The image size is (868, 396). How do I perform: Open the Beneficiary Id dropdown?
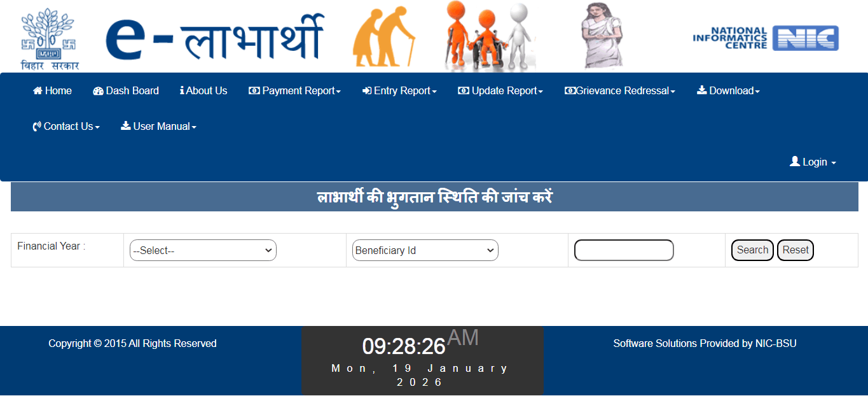424,250
